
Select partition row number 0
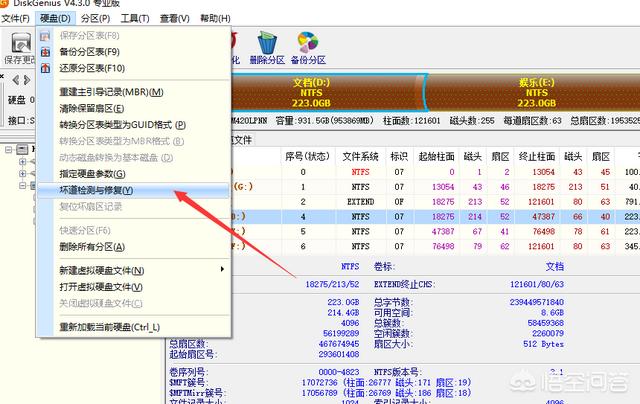tap(436, 172)
